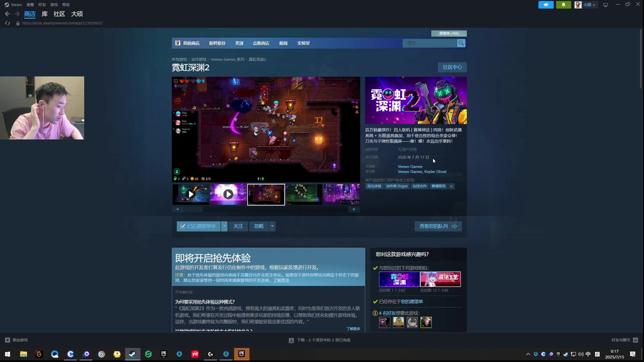This screenshot has height=362, width=644.
Task: Click the 关注 follow button
Action: [x=238, y=226]
